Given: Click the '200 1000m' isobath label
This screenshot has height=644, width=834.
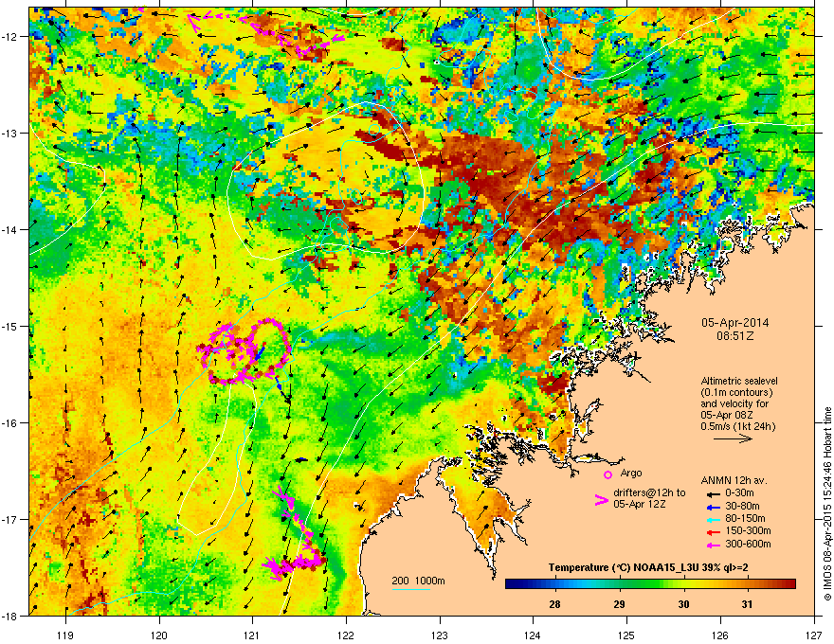Looking at the screenshot, I should 418,581.
